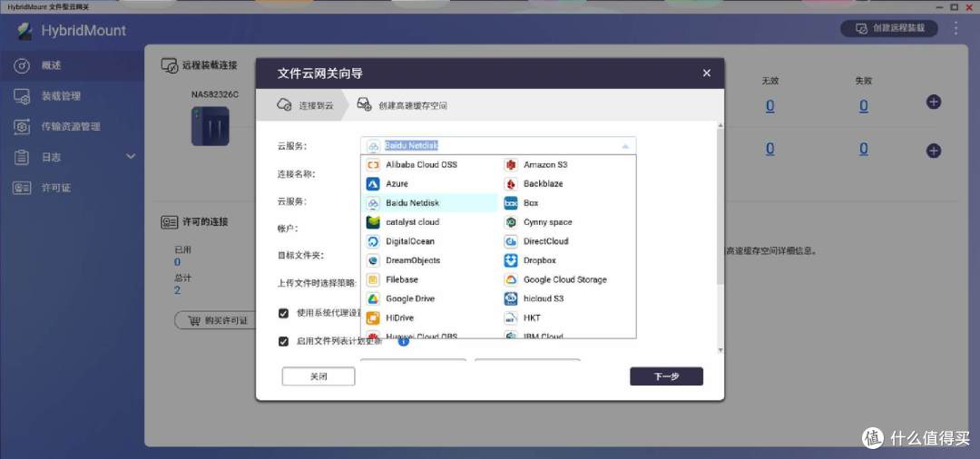Screen dimensions: 980x459
Task: Open the 概述 overview page
Action: coord(72,65)
